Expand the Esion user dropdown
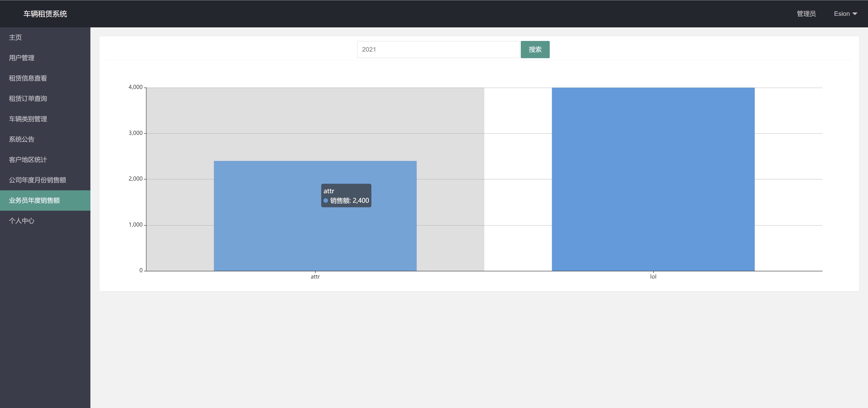 pyautogui.click(x=842, y=14)
